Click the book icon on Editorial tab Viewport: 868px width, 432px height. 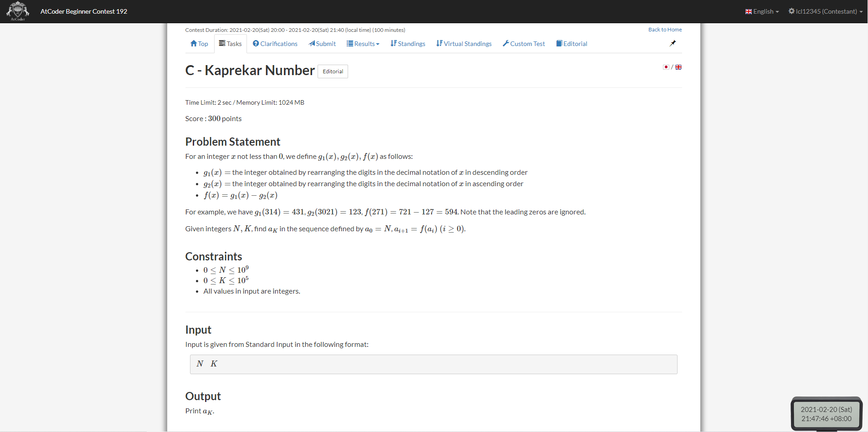coord(559,44)
